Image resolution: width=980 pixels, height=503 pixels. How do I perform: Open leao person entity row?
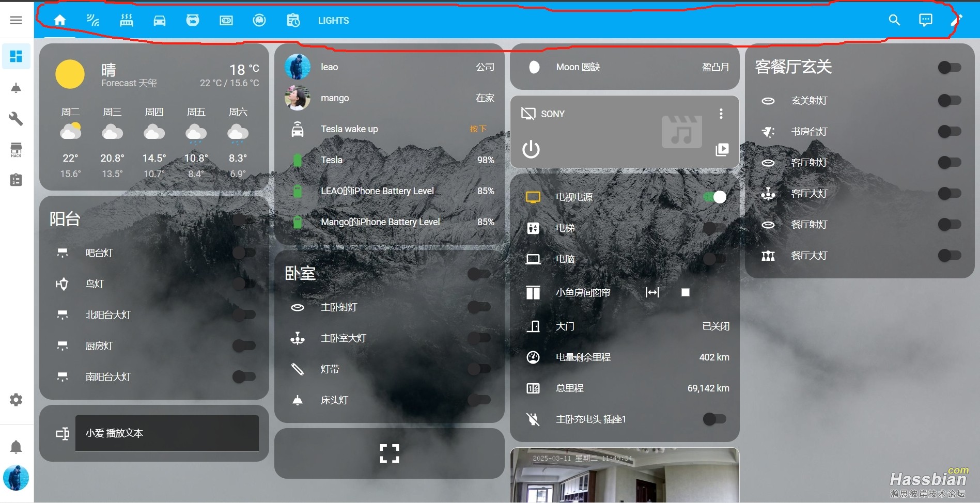tap(390, 67)
